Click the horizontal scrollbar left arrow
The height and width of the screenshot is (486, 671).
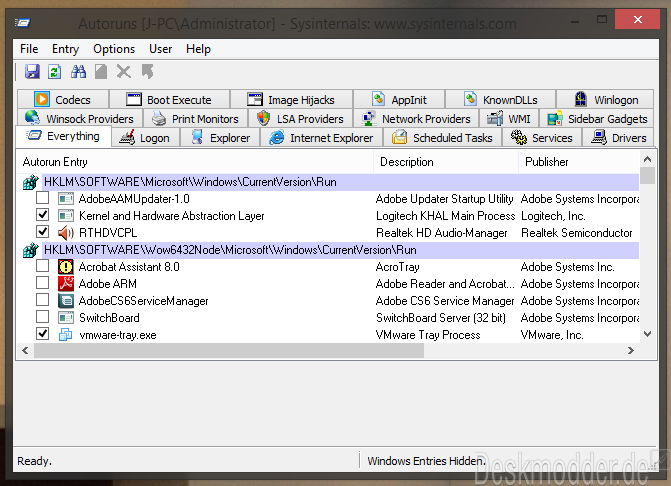[x=25, y=350]
